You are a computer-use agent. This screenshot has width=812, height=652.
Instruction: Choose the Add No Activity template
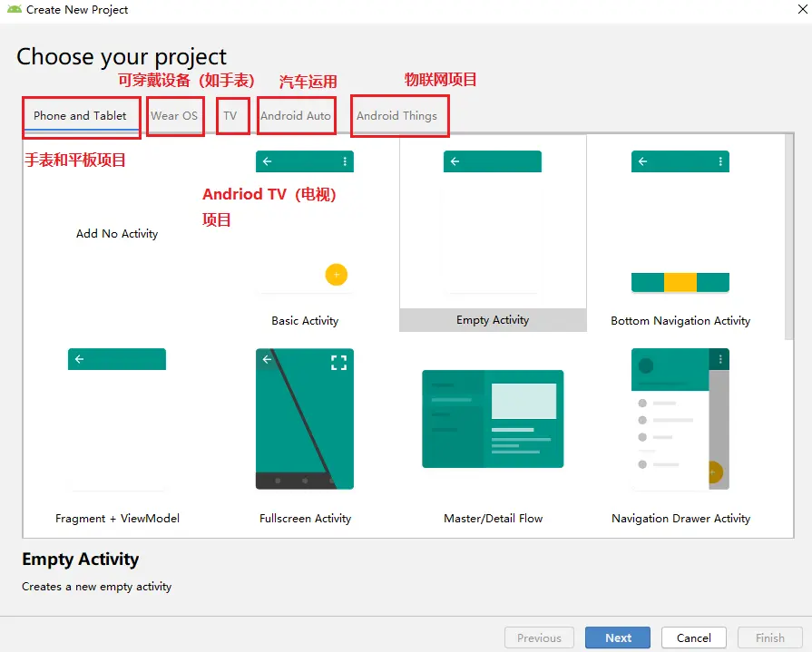point(117,234)
